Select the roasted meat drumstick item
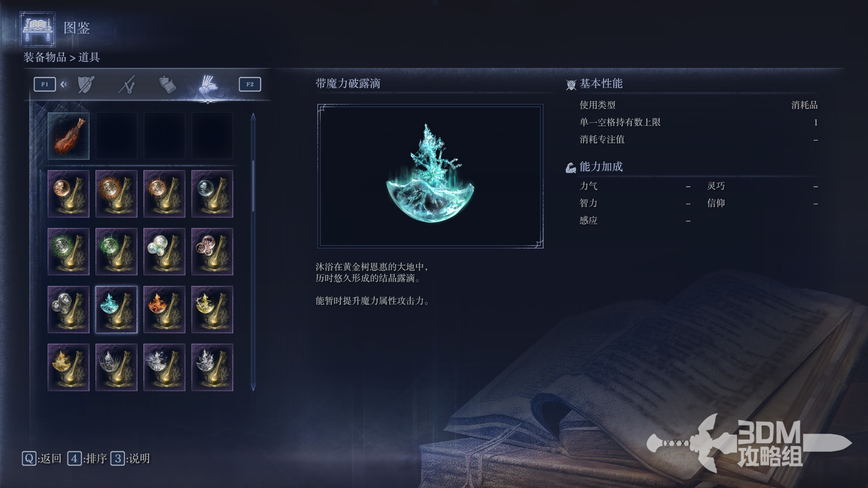This screenshot has height=488, width=868. [x=69, y=136]
